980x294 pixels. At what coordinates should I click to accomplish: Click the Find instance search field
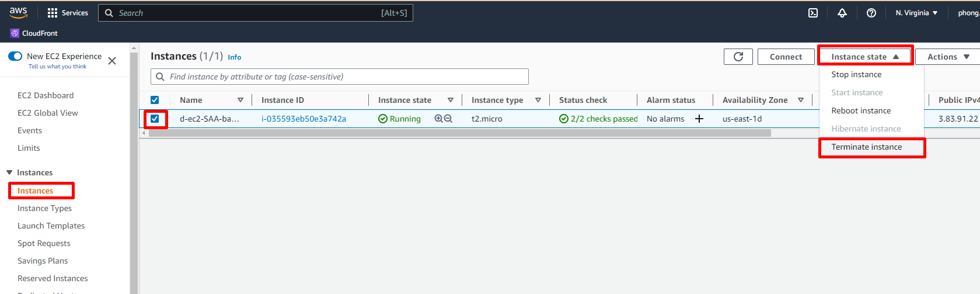(x=344, y=77)
